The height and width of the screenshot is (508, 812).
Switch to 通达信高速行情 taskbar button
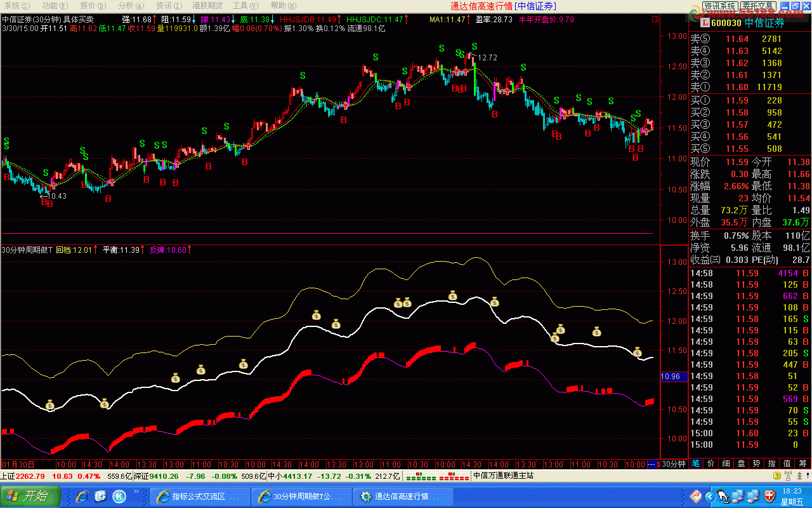tap(403, 497)
